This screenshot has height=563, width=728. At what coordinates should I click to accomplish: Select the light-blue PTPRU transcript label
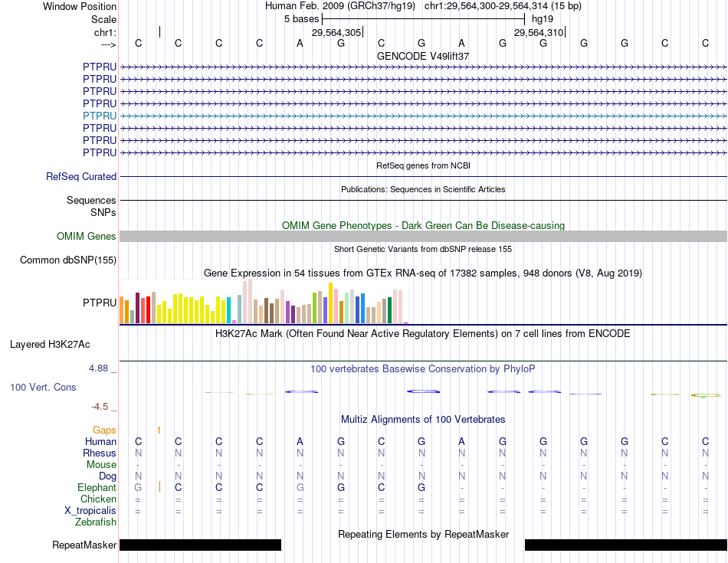coord(100,116)
